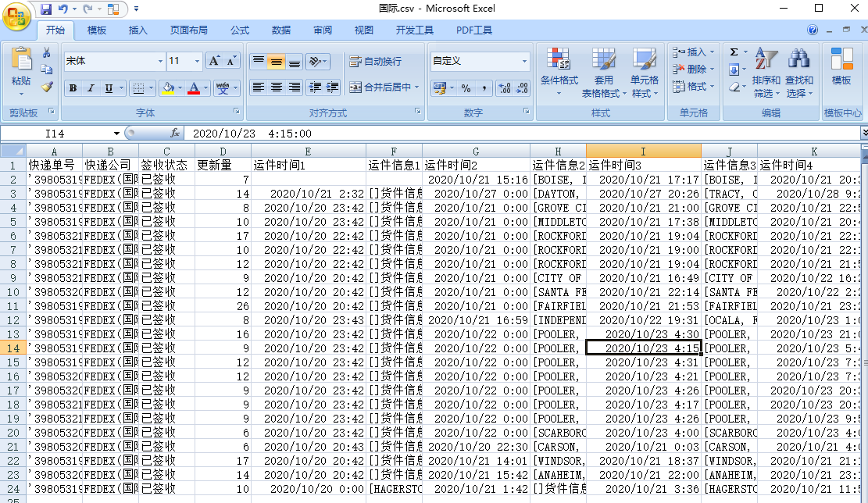Click the 格式 format cells button
Image resolution: width=868 pixels, height=503 pixels.
(693, 87)
